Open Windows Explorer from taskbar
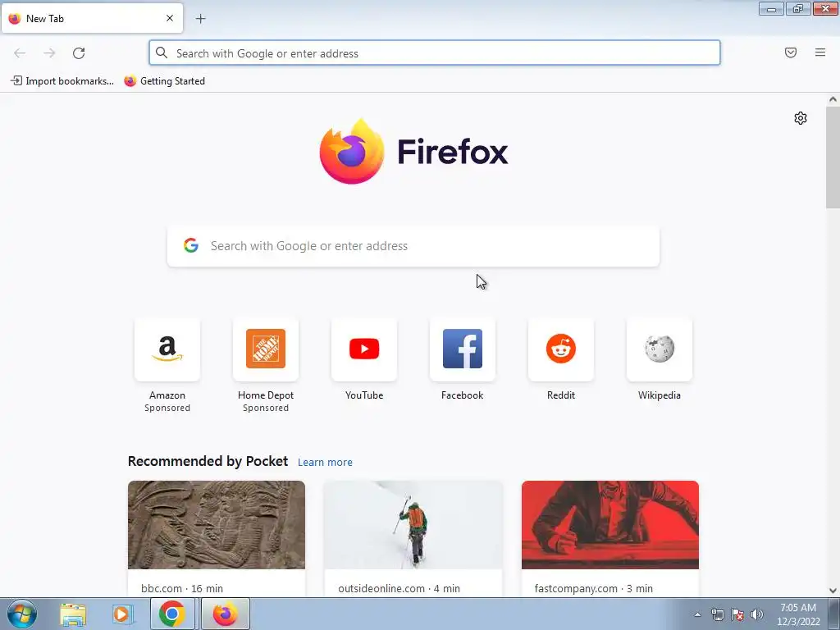The height and width of the screenshot is (630, 840). pos(73,614)
